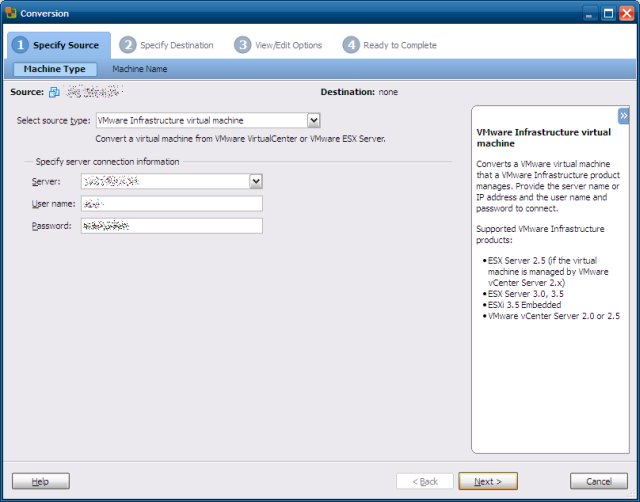Click 'ESXi 3.5 Embedded' bullet
This screenshot has width=640, height=502.
tap(524, 305)
